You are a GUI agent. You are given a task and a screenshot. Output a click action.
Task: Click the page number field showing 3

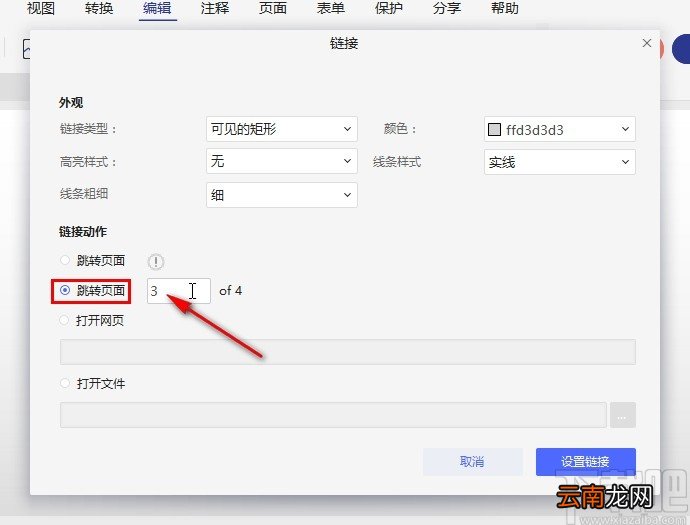pyautogui.click(x=179, y=291)
